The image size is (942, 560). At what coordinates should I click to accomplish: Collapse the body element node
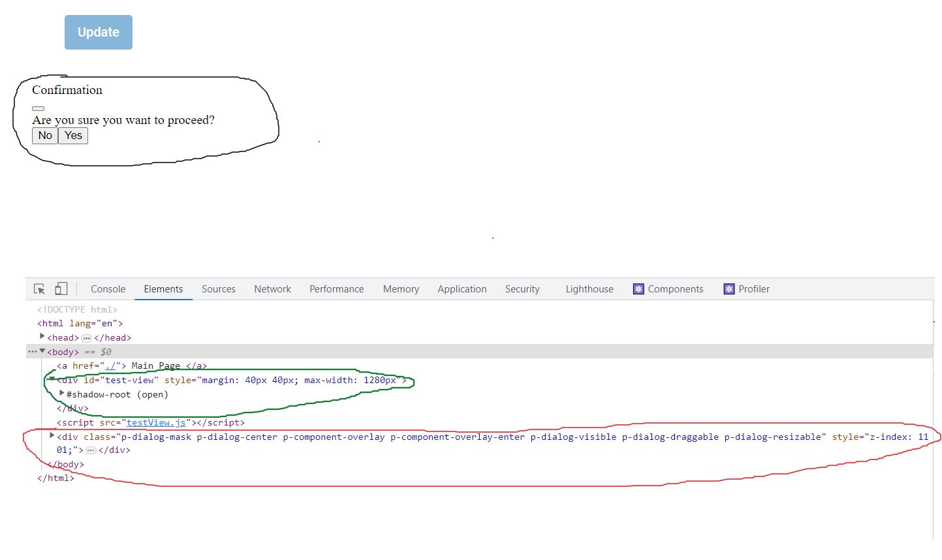(x=42, y=351)
